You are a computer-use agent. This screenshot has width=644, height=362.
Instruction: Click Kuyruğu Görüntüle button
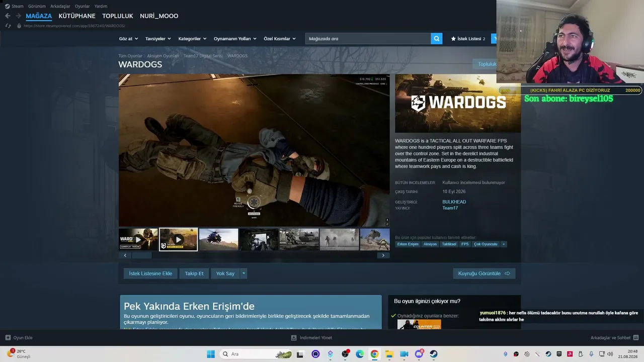tap(484, 274)
